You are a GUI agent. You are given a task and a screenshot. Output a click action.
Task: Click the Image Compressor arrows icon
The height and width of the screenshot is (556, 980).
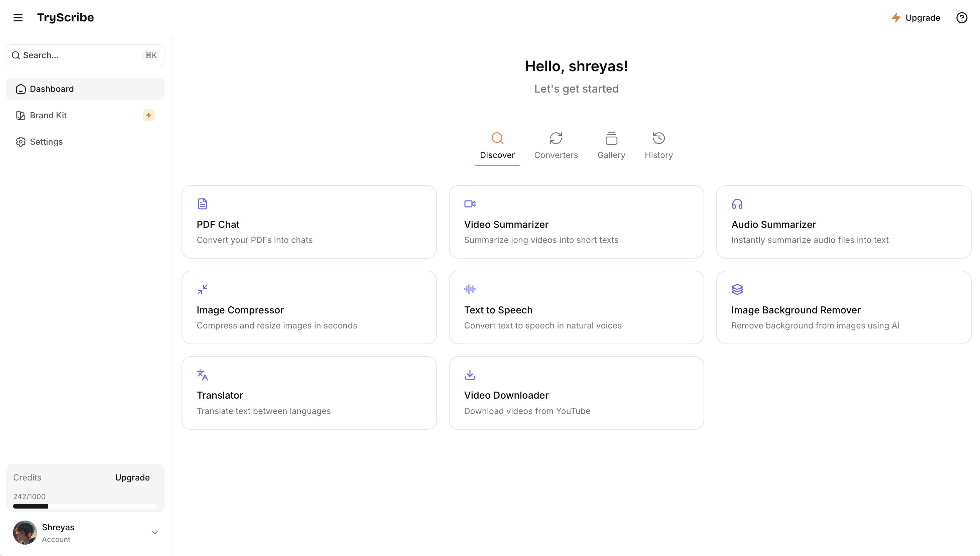(x=203, y=289)
